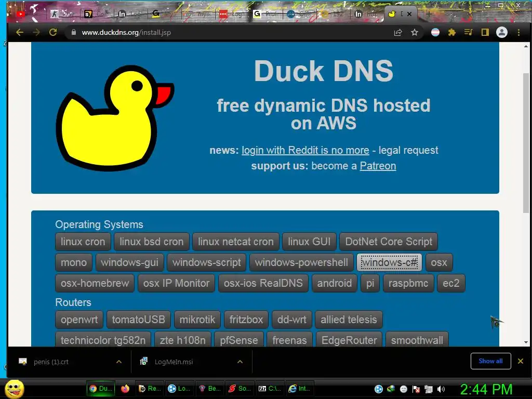The height and width of the screenshot is (399, 532).
Task: Click the page scrollbar up arrow
Action: 526,46
